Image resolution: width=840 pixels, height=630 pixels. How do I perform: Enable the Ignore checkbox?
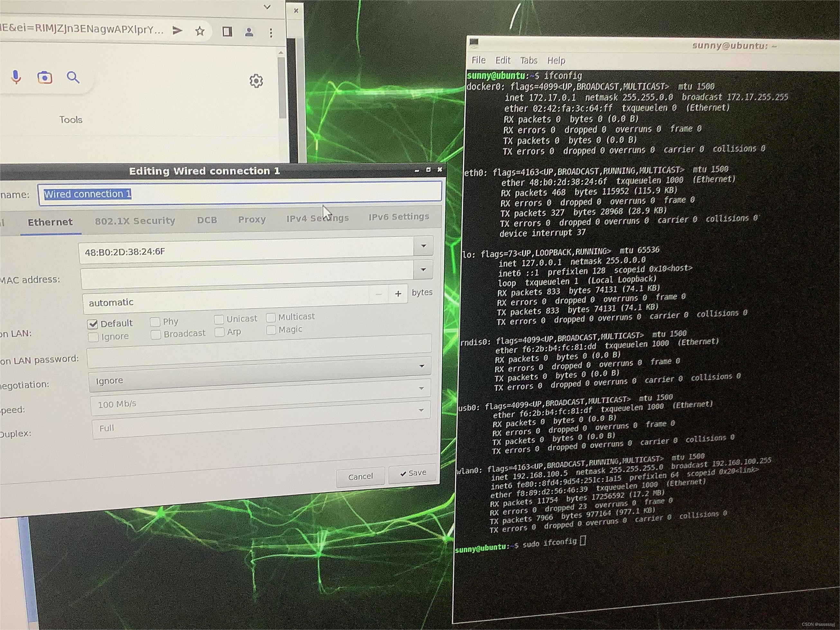(93, 337)
